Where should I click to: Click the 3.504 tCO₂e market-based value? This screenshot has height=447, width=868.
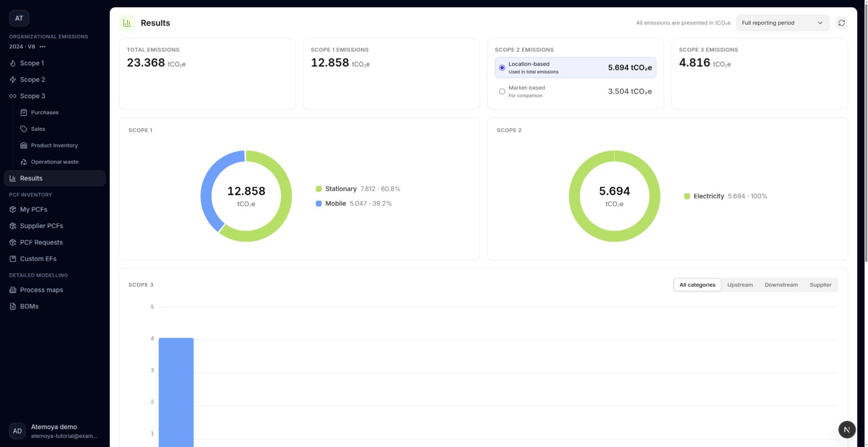pyautogui.click(x=630, y=92)
